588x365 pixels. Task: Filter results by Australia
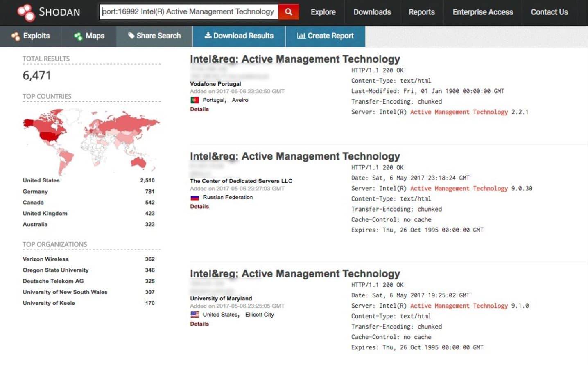(35, 225)
